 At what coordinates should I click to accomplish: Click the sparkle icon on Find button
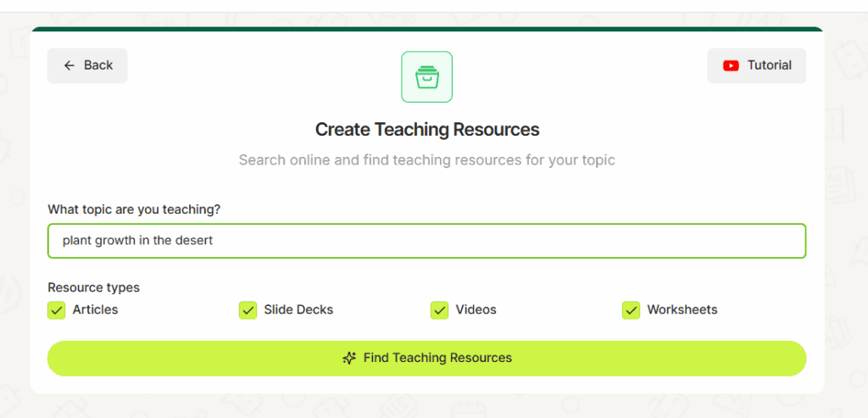[348, 358]
